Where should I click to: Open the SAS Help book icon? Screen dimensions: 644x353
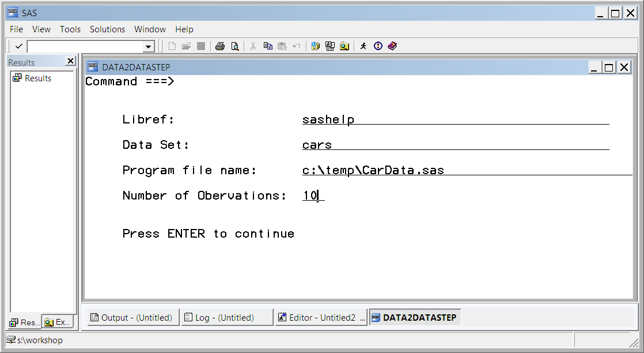[393, 46]
